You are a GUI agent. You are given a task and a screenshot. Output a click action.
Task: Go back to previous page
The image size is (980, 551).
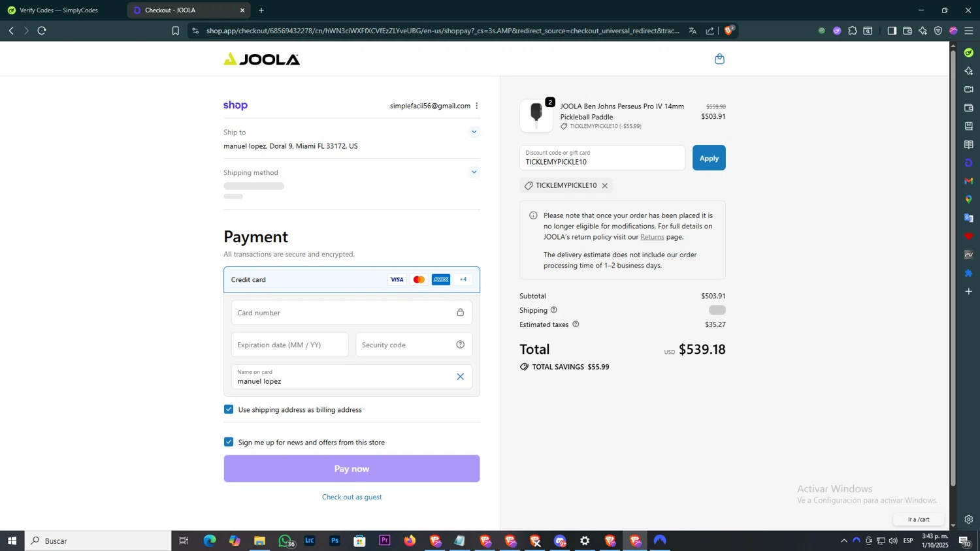coord(11,31)
